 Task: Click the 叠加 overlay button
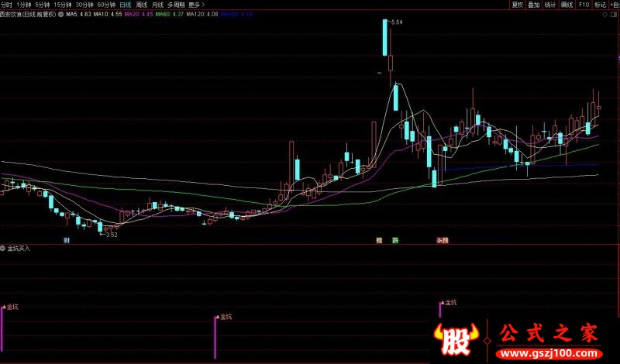click(x=534, y=5)
